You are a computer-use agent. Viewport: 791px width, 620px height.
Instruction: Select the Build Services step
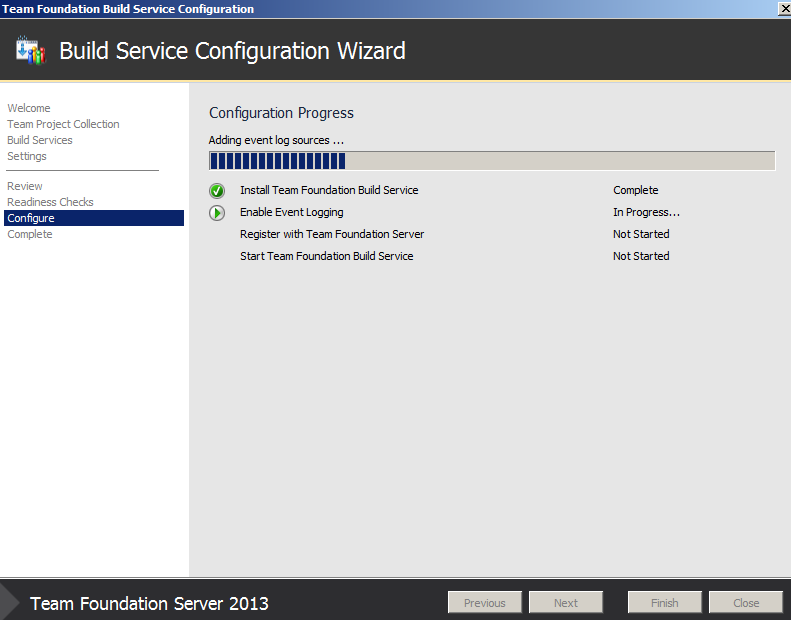coord(40,140)
